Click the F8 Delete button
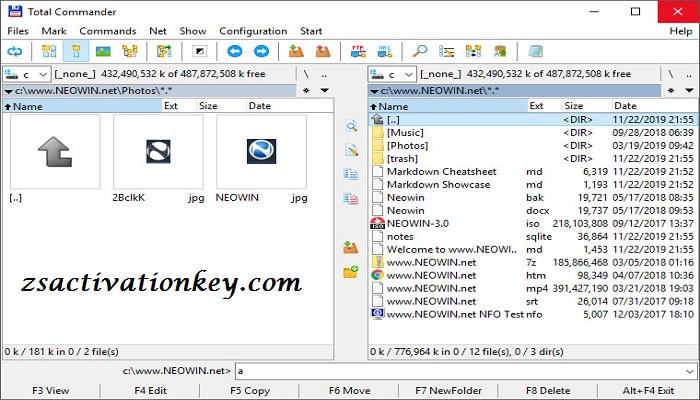The height and width of the screenshot is (400, 700). click(x=548, y=391)
